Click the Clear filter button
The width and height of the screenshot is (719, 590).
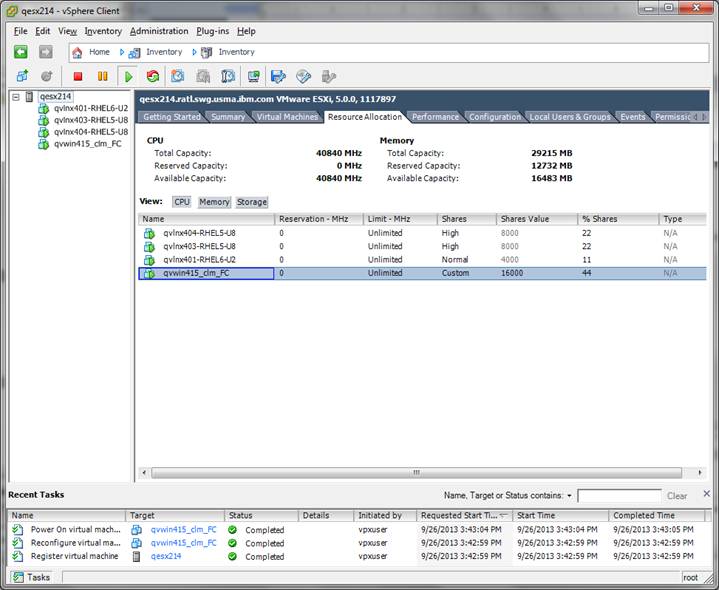pos(677,496)
